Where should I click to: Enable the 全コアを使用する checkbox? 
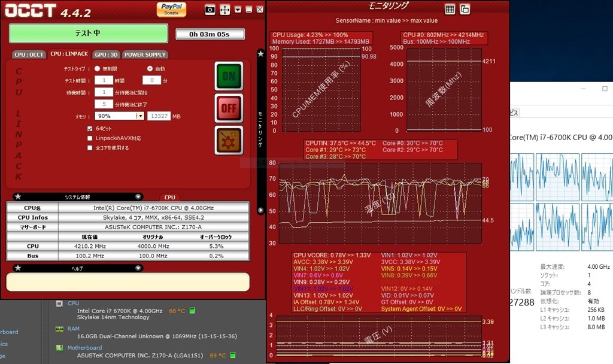[90, 148]
